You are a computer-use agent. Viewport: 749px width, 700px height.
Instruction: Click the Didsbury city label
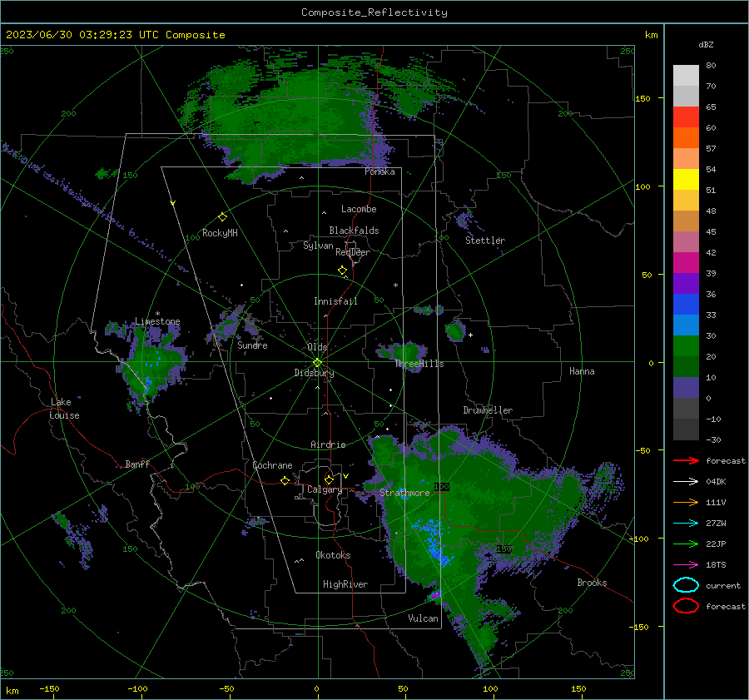pos(315,373)
